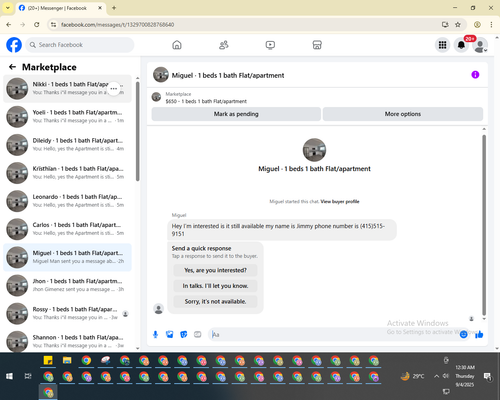Go back in browser
The width and height of the screenshot is (500, 400).
click(x=9, y=24)
